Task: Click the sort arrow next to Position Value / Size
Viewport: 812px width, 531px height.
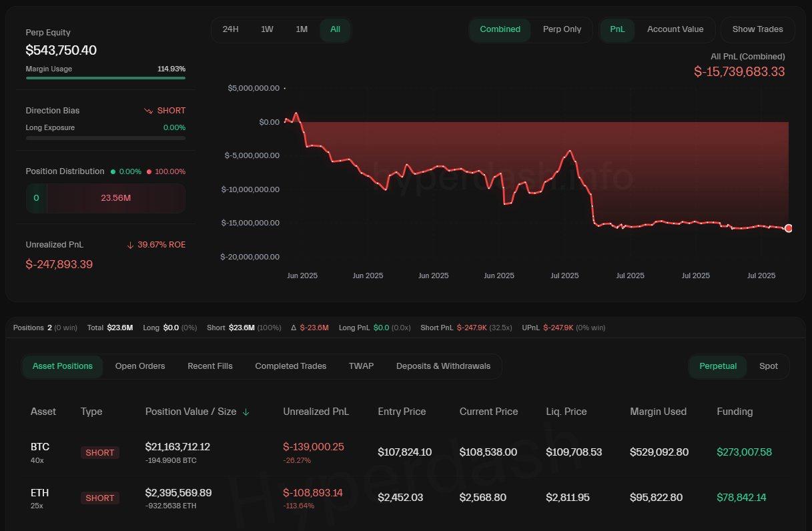Action: pos(246,412)
